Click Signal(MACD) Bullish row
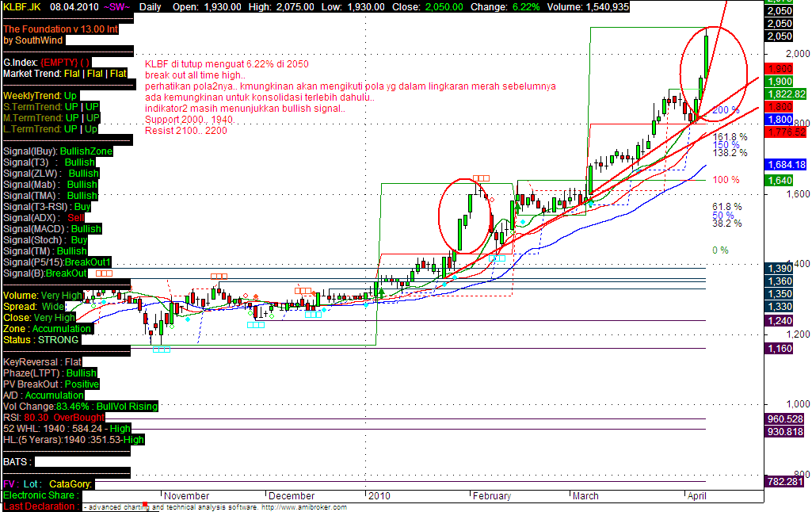 pyautogui.click(x=52, y=229)
